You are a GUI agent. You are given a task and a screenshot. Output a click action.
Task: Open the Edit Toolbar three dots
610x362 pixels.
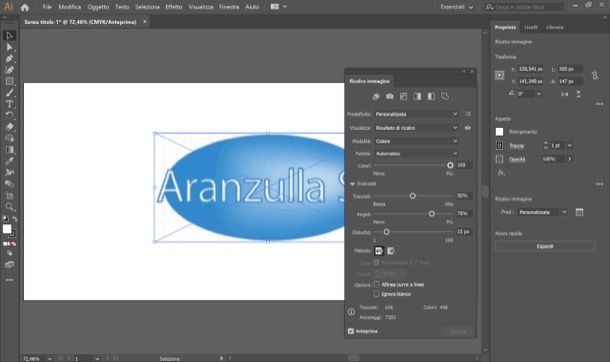click(x=9, y=280)
